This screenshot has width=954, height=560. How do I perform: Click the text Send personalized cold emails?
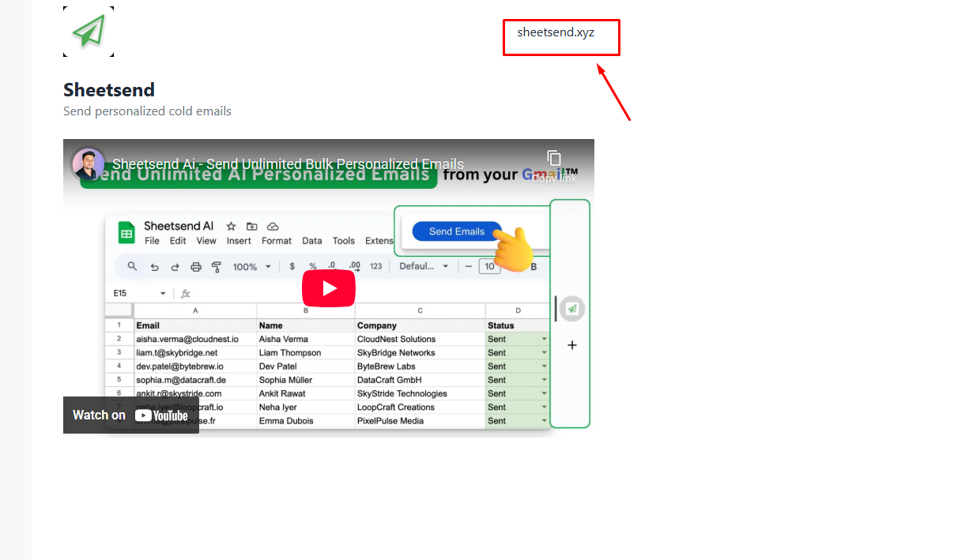(147, 111)
